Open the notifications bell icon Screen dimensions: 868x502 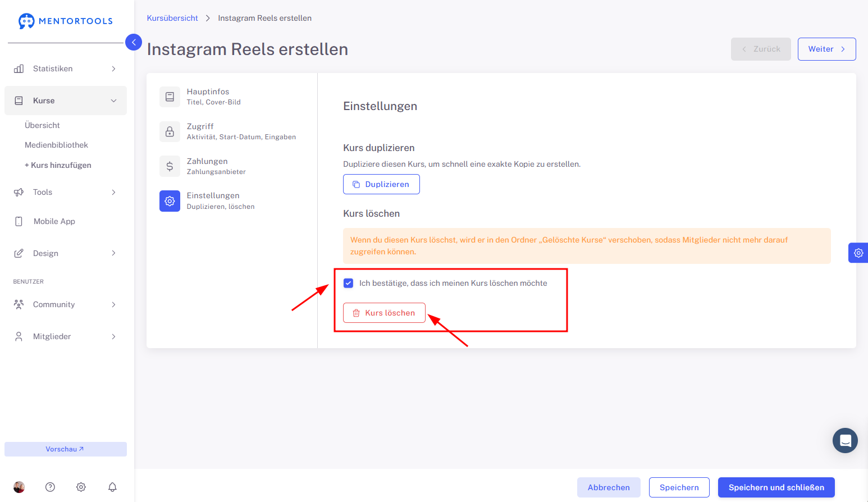click(112, 487)
